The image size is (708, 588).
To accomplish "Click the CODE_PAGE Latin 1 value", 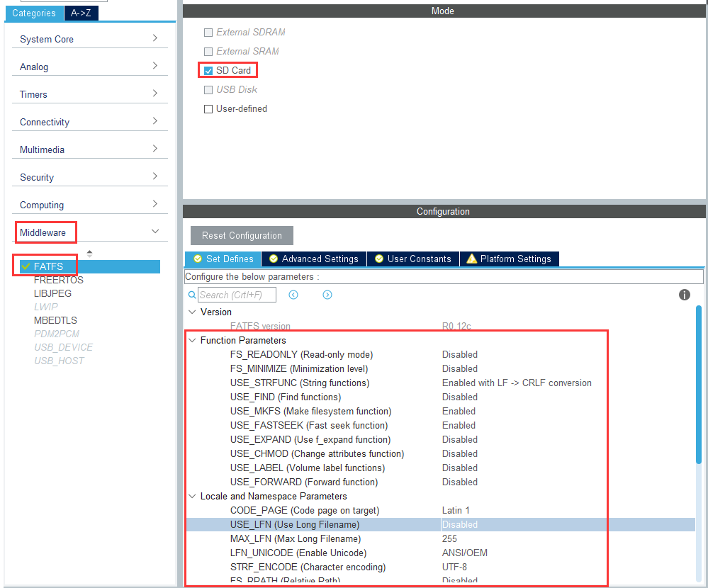I will pos(456,510).
